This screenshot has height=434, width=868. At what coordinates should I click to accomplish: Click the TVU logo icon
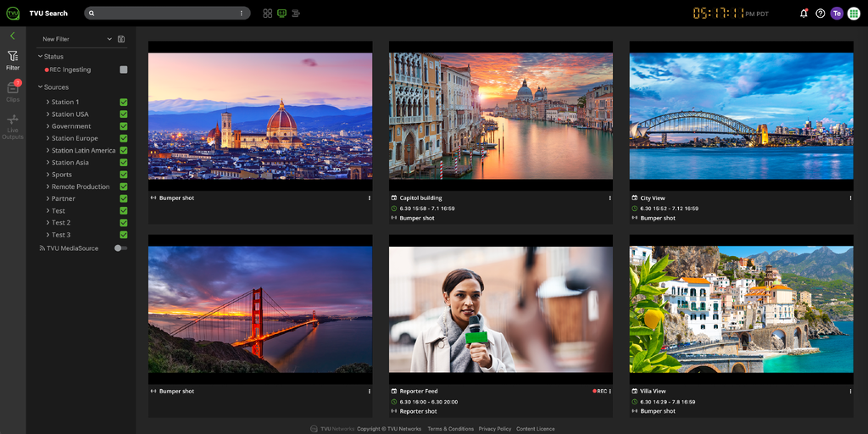click(x=13, y=14)
